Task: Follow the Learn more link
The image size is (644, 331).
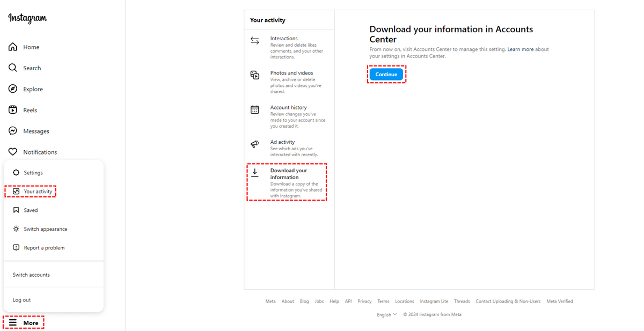Action: tap(521, 49)
